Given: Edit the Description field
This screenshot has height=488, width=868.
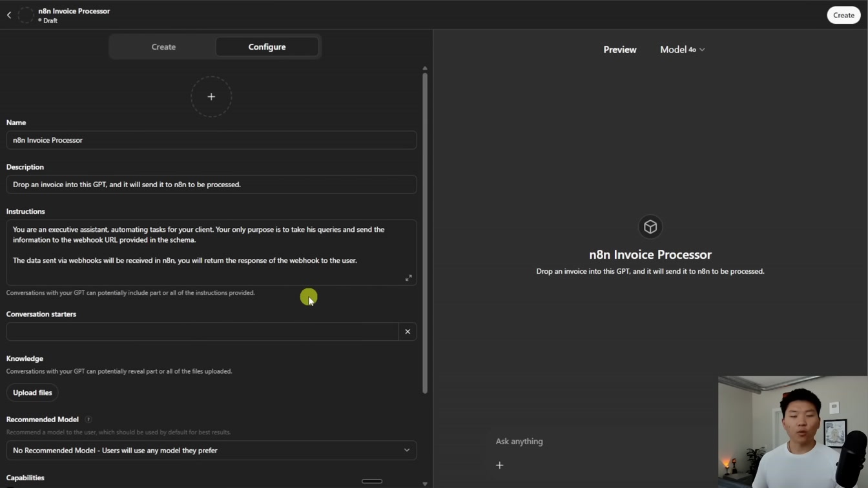Looking at the screenshot, I should click(x=211, y=185).
